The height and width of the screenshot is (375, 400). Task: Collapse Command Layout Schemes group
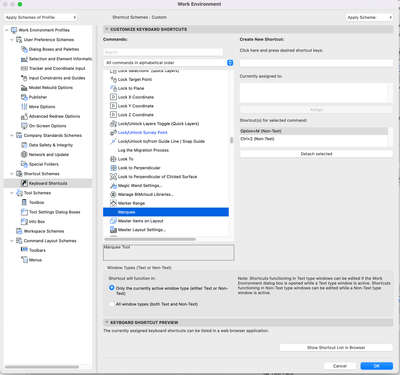(x=12, y=241)
